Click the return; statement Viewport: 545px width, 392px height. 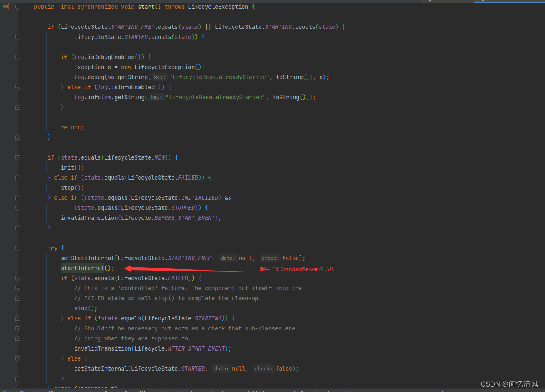(72, 127)
